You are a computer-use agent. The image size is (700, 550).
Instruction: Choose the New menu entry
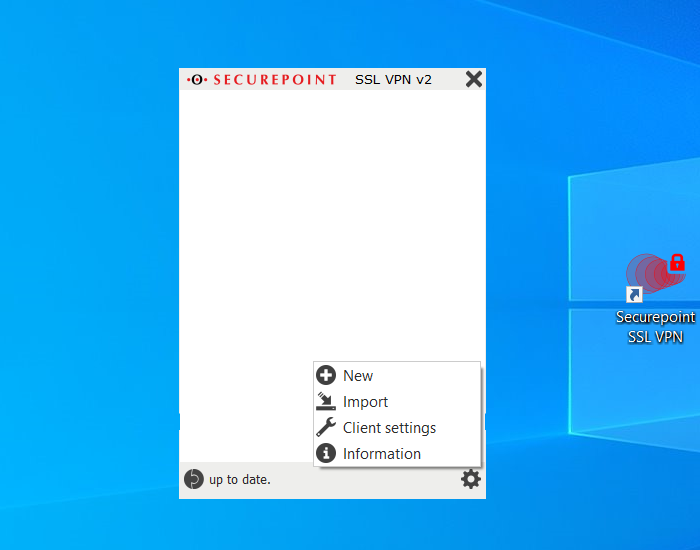[358, 376]
